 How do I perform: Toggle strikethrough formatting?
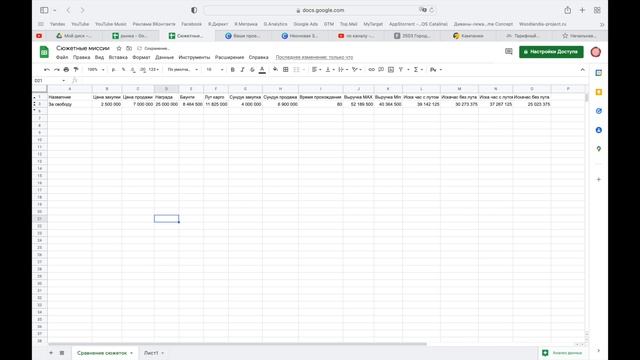coord(252,70)
